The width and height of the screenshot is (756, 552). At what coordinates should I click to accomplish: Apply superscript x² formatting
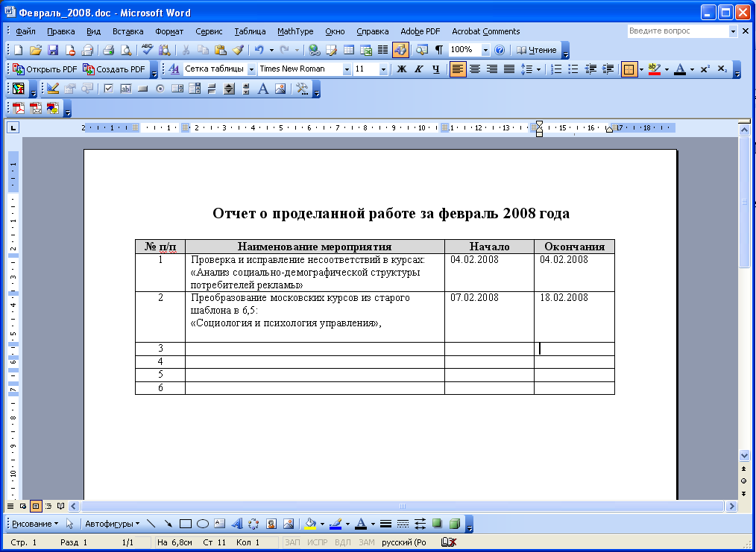pyautogui.click(x=705, y=69)
